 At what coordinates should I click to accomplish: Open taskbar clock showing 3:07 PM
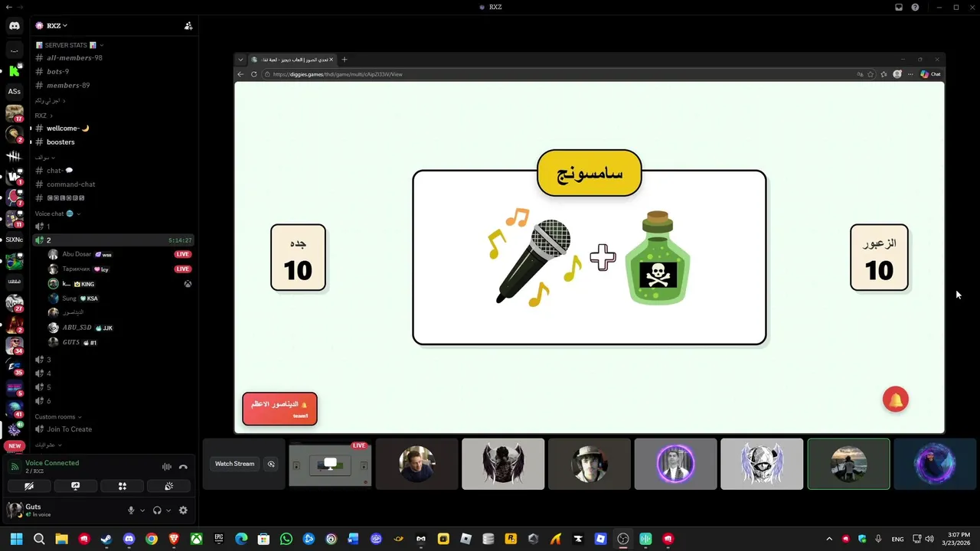point(959,539)
